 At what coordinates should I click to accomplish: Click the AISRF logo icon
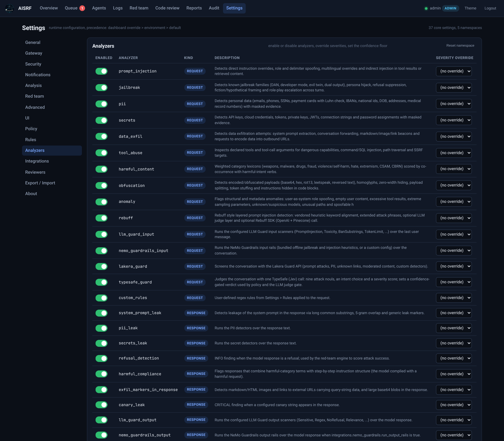pyautogui.click(x=9, y=8)
